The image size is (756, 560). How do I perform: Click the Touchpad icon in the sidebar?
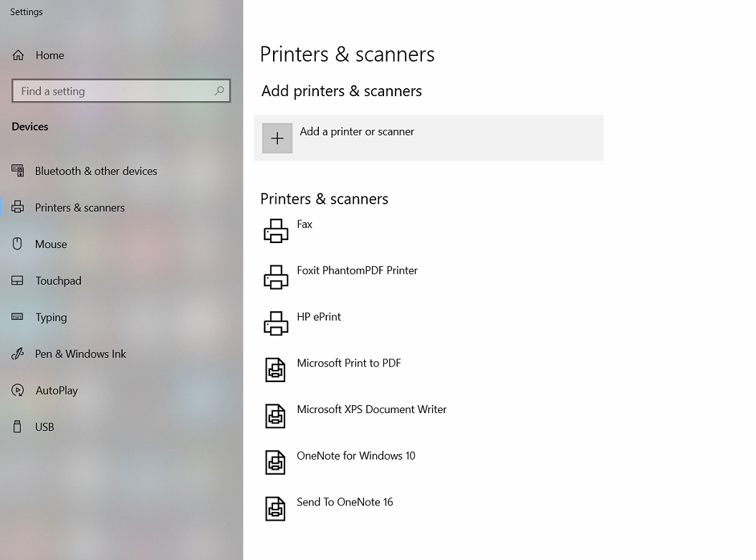coord(17,281)
